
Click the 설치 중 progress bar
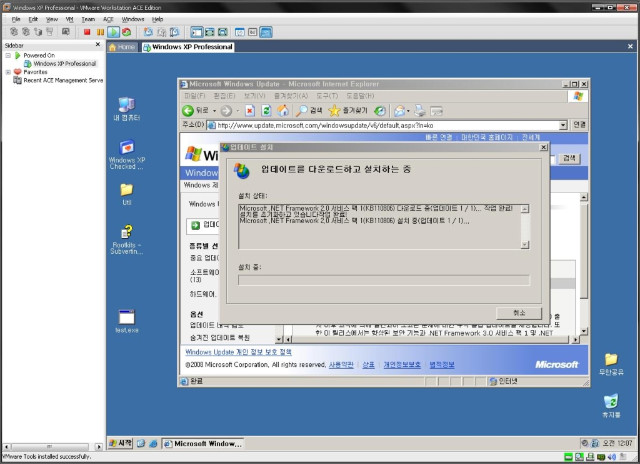384,280
